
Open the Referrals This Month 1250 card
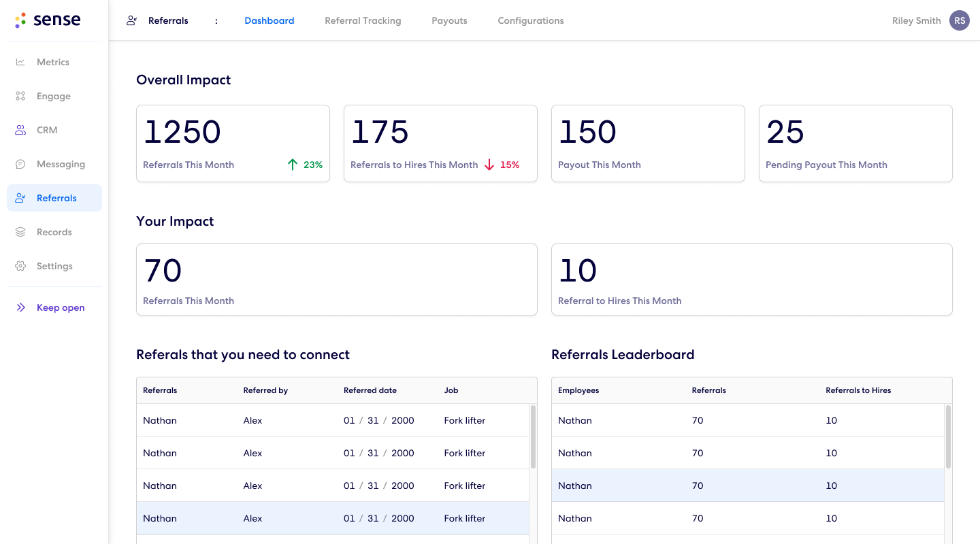coord(233,143)
